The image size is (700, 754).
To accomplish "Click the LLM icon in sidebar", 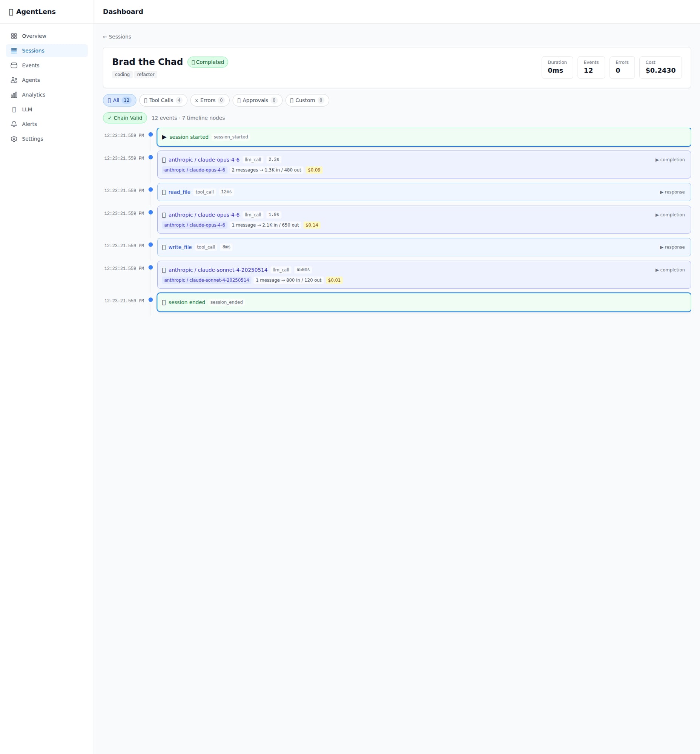I will coord(14,109).
